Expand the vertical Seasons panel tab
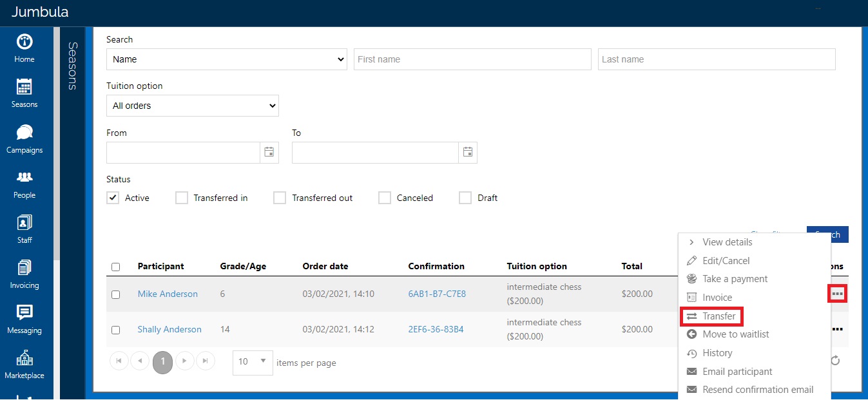Viewport: 868px width, 400px height. 72,66
